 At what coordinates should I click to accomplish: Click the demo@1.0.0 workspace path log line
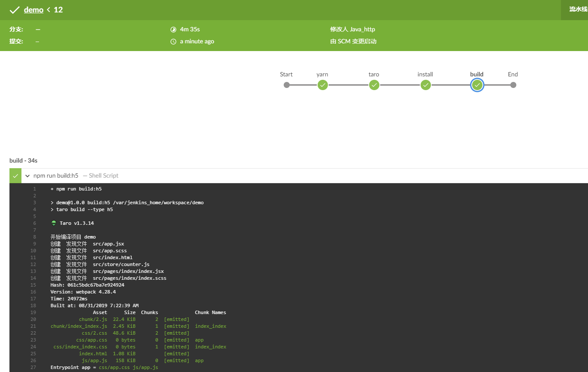(x=127, y=203)
